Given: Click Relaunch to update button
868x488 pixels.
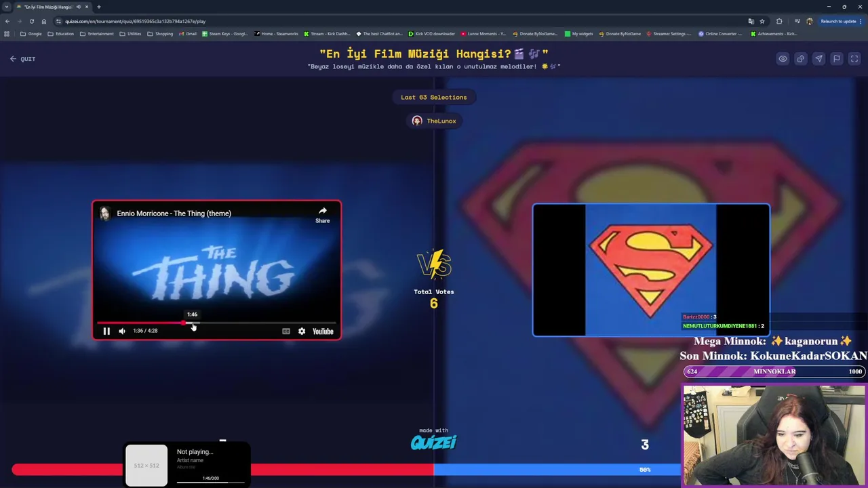Looking at the screenshot, I should click(839, 21).
